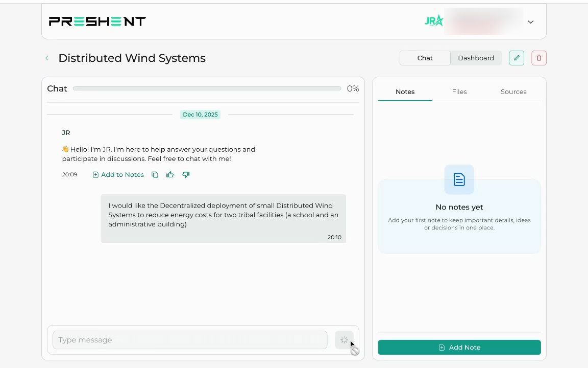Switch to the Chat view
588x368 pixels.
coord(425,58)
